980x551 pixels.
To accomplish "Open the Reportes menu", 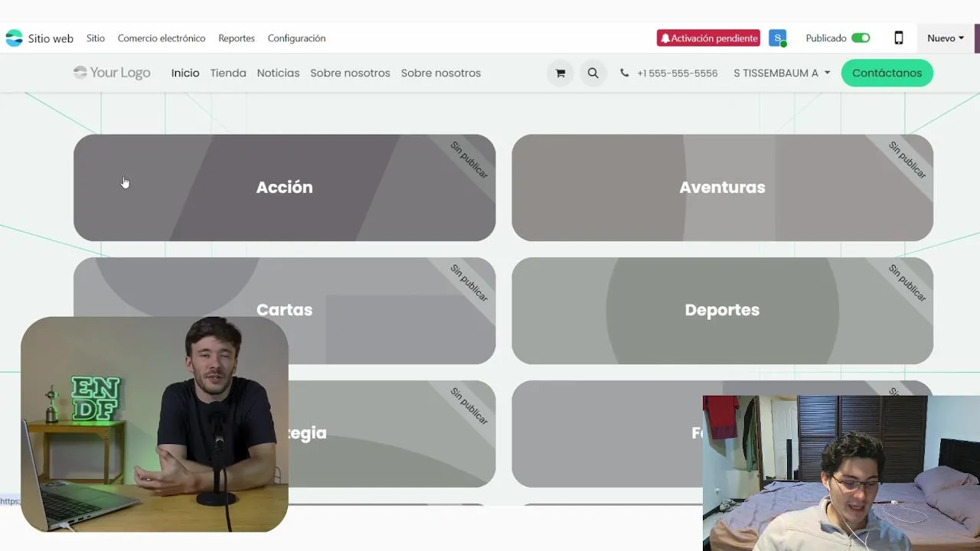I will pos(237,38).
